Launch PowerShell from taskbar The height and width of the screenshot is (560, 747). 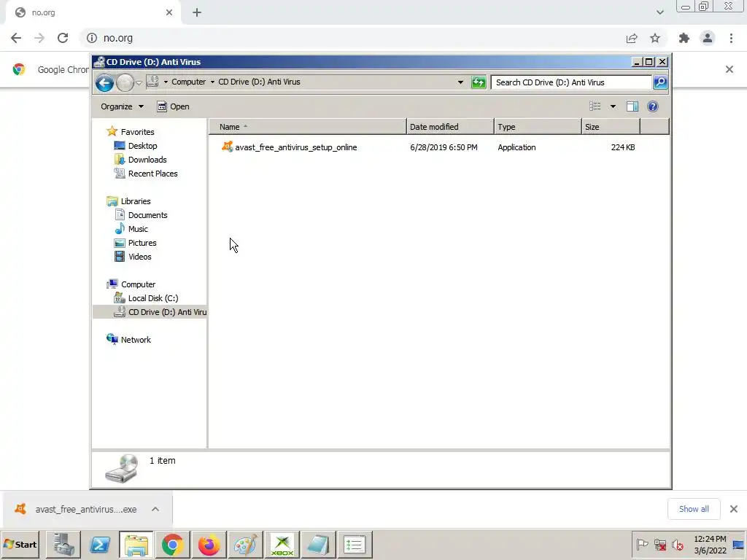(99, 544)
